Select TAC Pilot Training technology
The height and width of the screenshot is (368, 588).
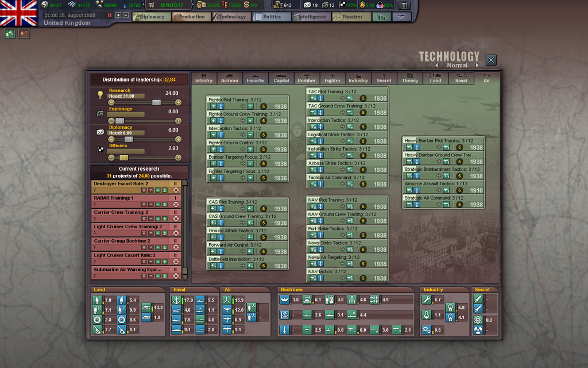point(347,95)
